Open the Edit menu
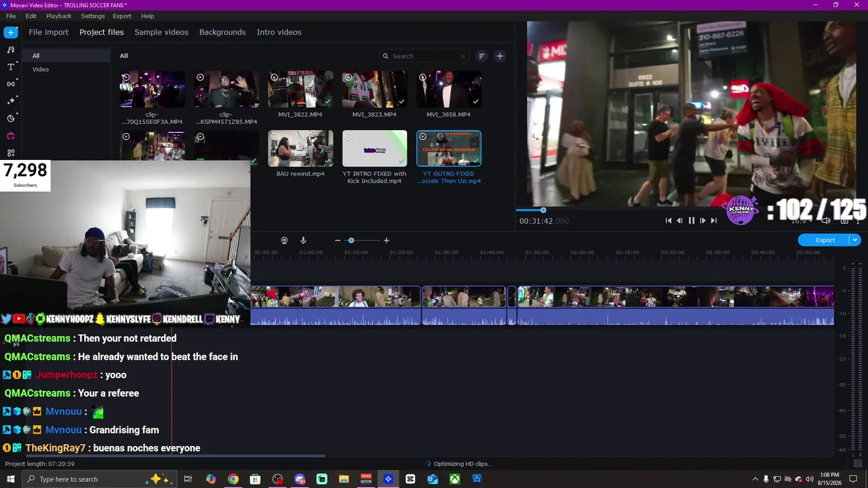 tap(31, 16)
